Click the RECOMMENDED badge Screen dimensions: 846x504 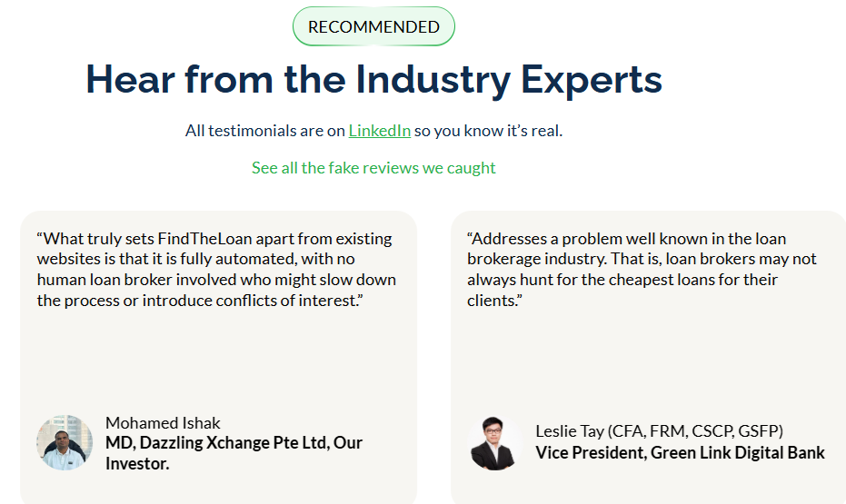[x=373, y=27]
